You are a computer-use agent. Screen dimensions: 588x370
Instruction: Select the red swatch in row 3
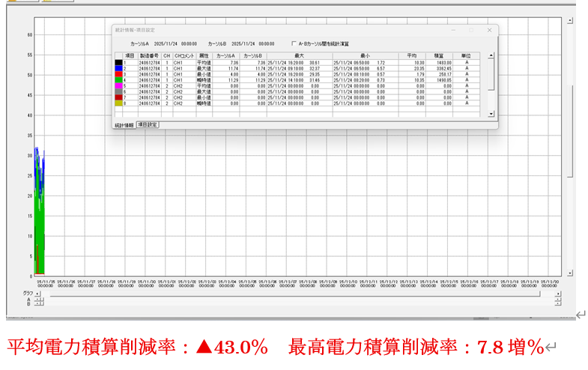tap(118, 74)
